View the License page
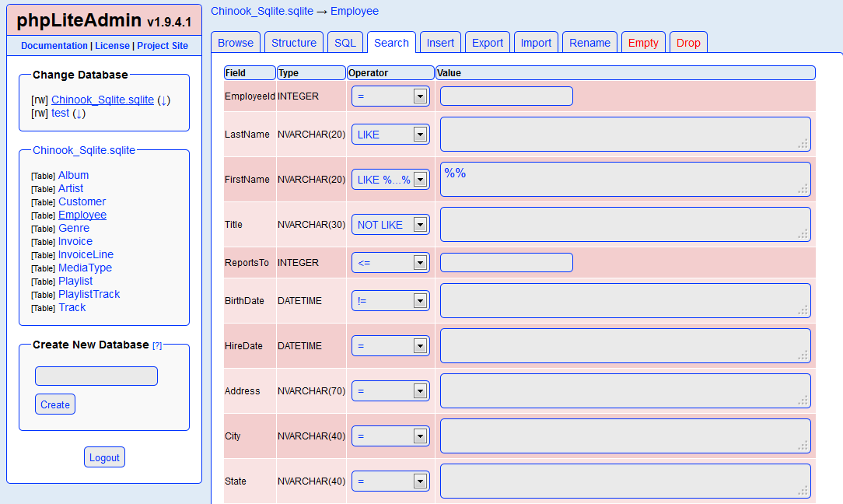The height and width of the screenshot is (504, 843). coord(112,46)
